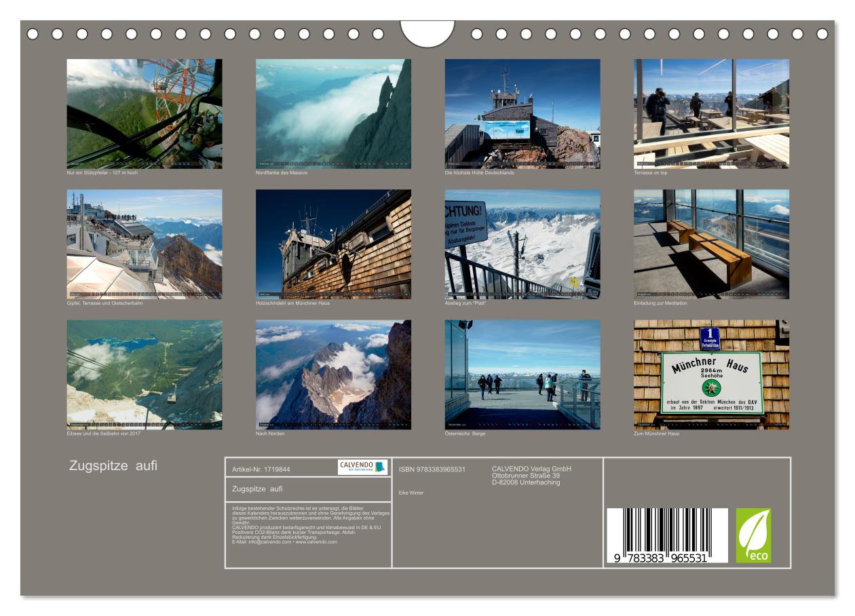The height and width of the screenshot is (616, 855).
Task: Click caption 'Österreichs Berge'
Action: (465, 434)
